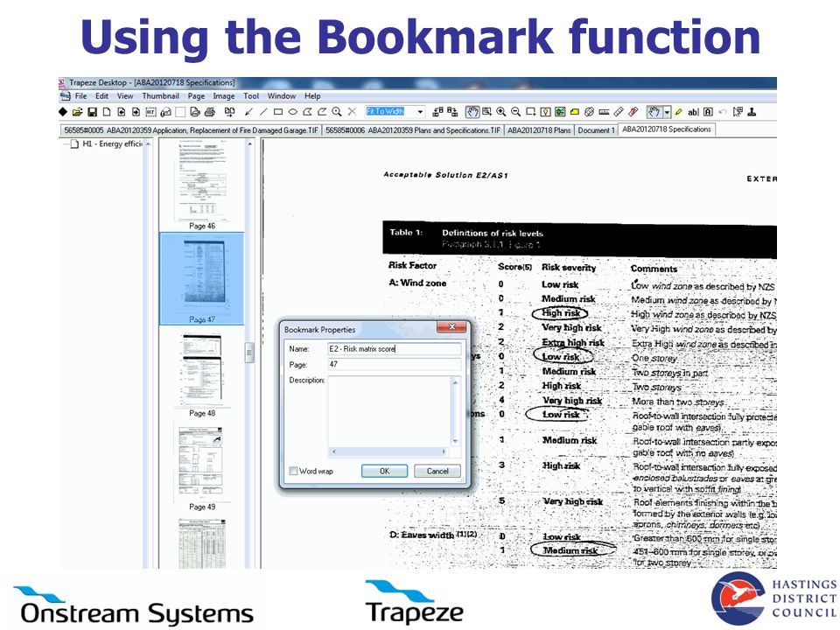The image size is (840, 630).
Task: Switch to the Replacement of Fire Damaged Garage tab
Action: 191,130
